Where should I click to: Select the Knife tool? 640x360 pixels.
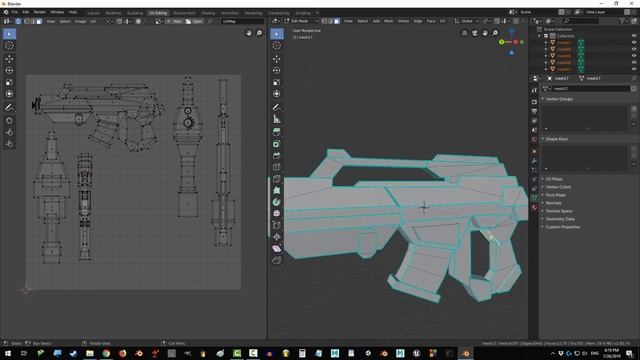tap(277, 179)
